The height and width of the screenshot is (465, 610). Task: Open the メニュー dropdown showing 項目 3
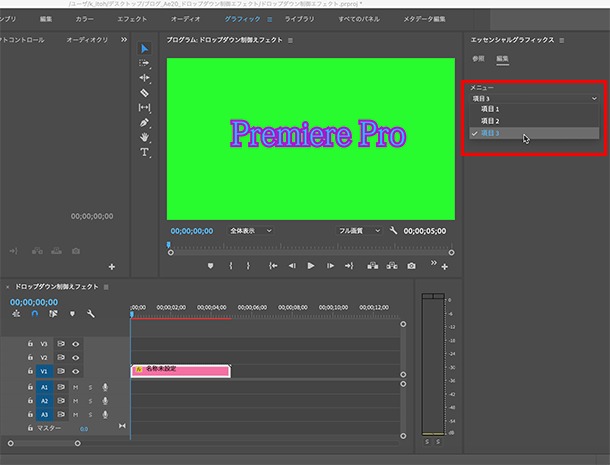[534, 98]
